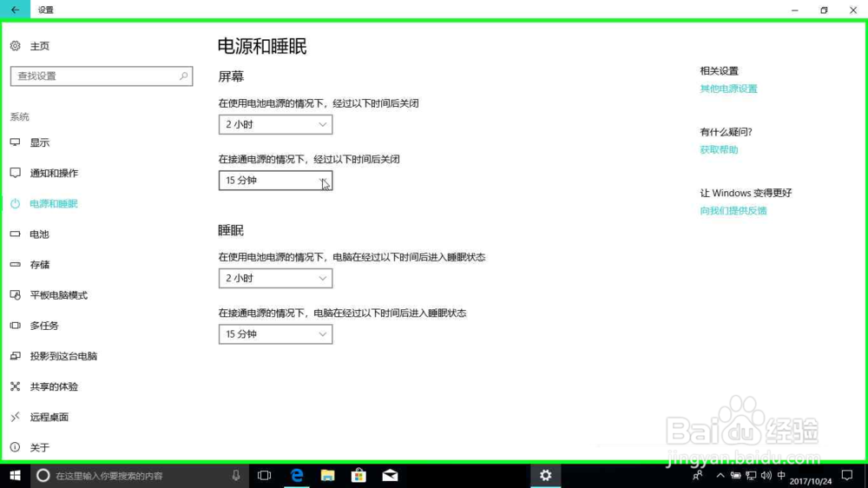Go back with the arrow icon
This screenshot has height=488, width=868.
click(x=15, y=10)
